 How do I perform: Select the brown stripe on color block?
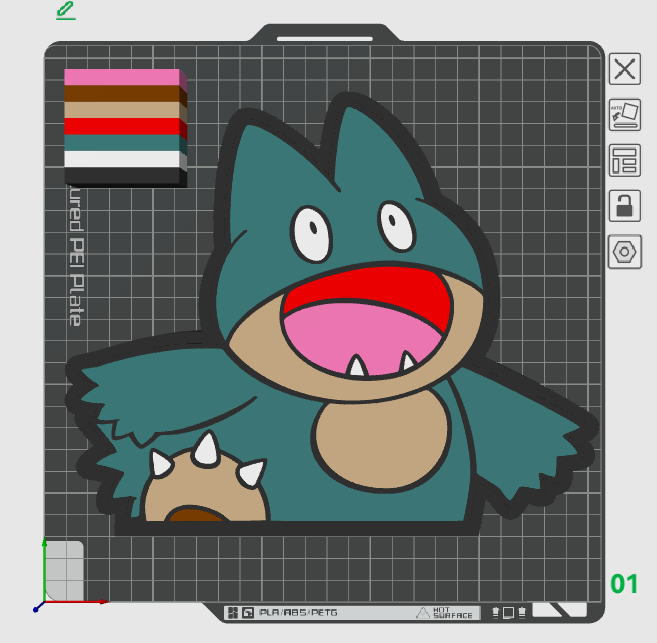pyautogui.click(x=120, y=93)
